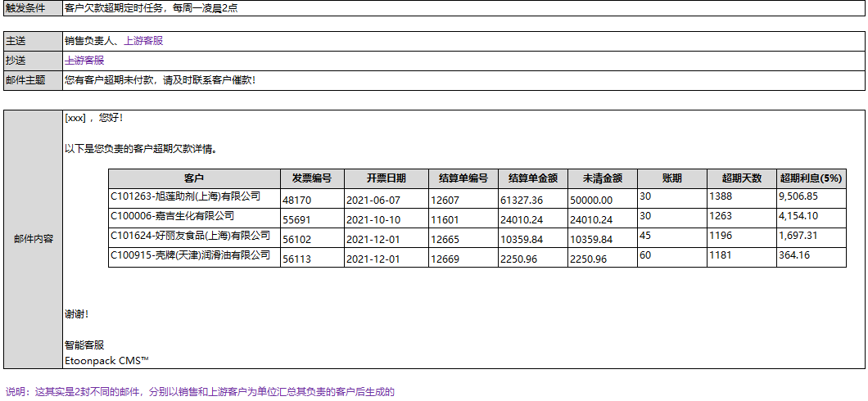Select customer C101624-好丽友食品(上海)有限公司
The width and height of the screenshot is (868, 401).
coord(191,236)
